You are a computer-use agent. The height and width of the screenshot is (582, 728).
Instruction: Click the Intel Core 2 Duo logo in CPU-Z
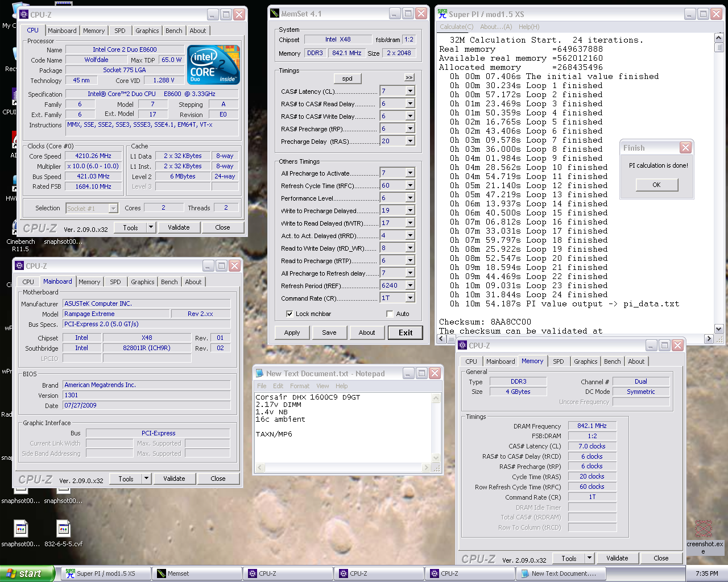point(213,65)
